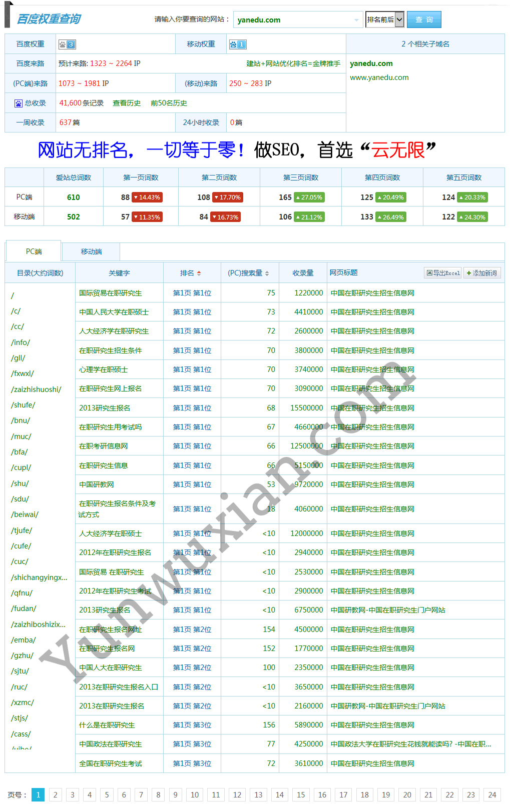
Task: Click the Baidu weight paw badge showing 3
Action: [67, 44]
